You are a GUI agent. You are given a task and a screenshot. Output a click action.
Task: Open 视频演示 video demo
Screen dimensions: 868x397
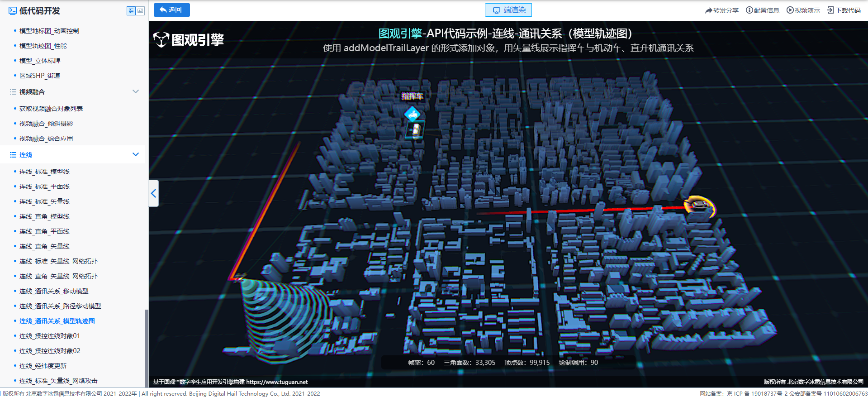[803, 10]
